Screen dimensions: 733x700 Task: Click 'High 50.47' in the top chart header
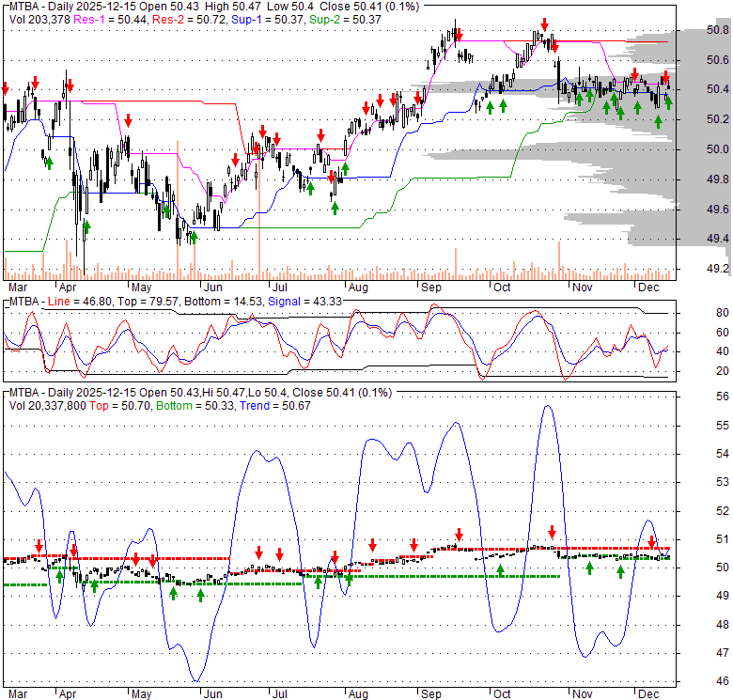(233, 7)
